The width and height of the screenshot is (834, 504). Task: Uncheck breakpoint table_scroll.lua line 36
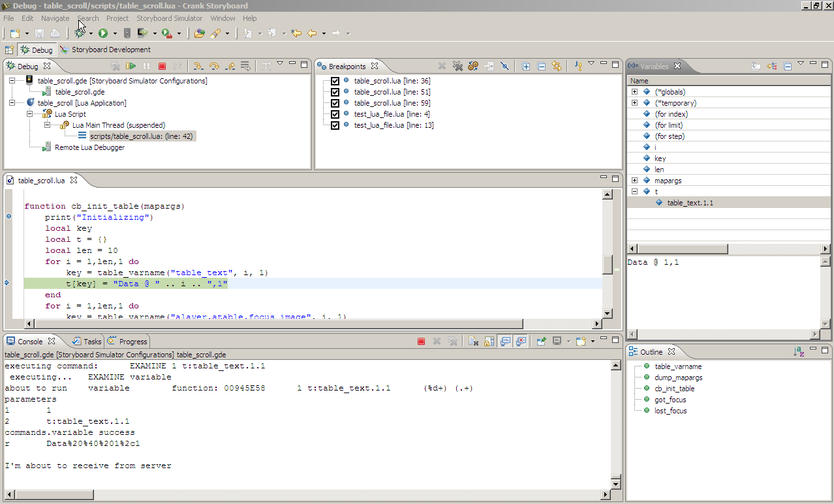335,81
